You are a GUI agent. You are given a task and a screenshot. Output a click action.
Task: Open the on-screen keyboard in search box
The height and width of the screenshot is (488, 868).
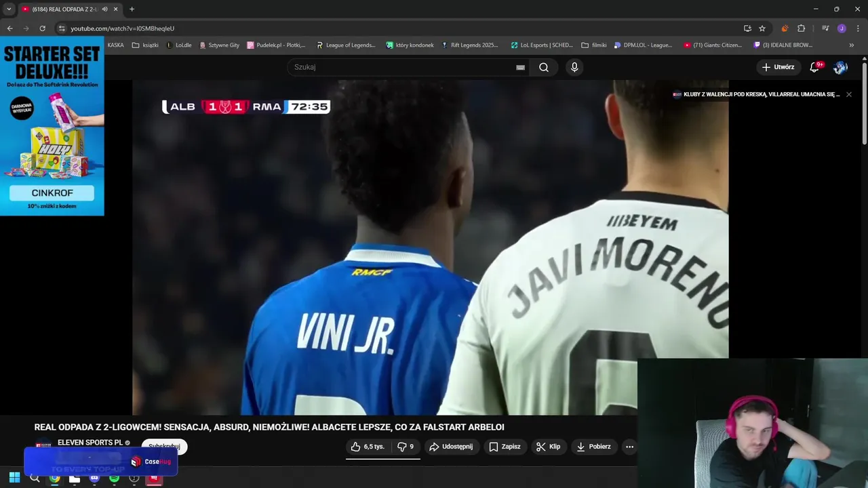pos(520,67)
